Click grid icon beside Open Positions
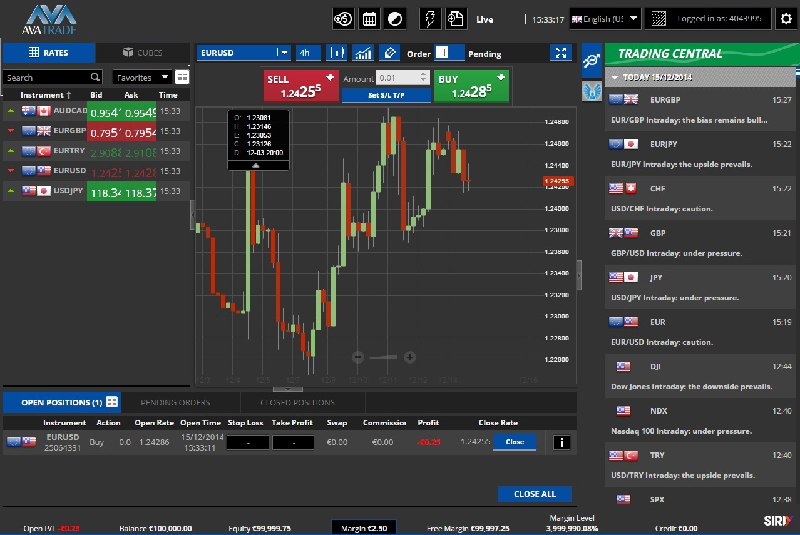This screenshot has width=800, height=535. tap(112, 402)
